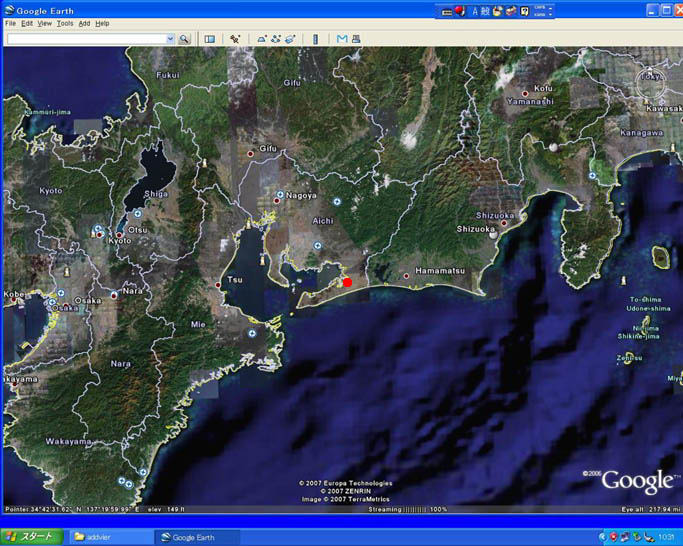683x546 pixels.
Task: Click the Google Earth taskbar button
Action: [197, 537]
